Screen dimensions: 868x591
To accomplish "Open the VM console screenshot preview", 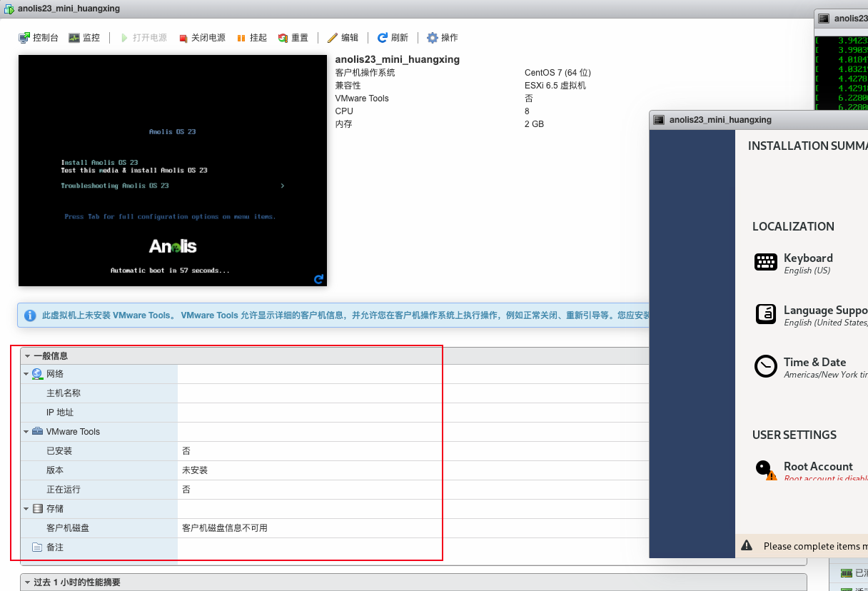I will point(172,171).
